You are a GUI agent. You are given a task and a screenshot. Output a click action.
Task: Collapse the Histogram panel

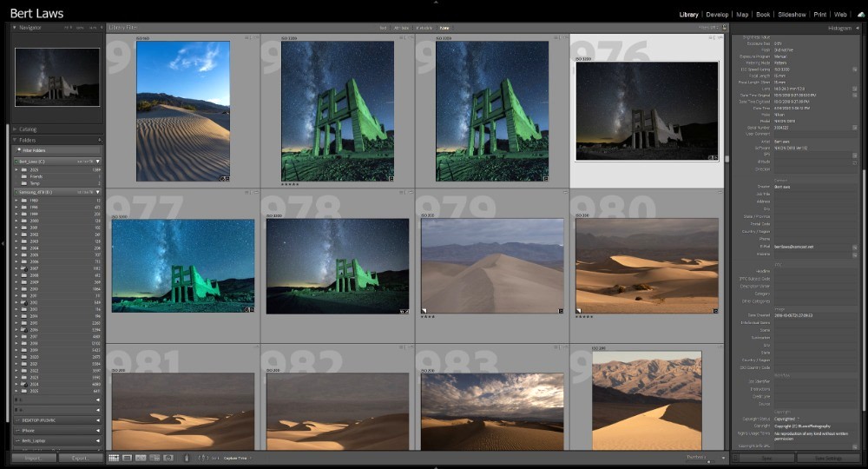pyautogui.click(x=858, y=28)
